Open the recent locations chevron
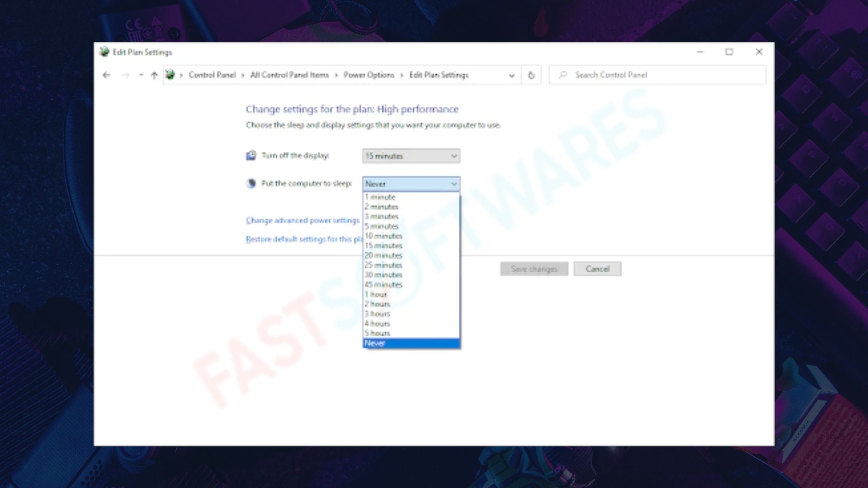 coord(141,75)
